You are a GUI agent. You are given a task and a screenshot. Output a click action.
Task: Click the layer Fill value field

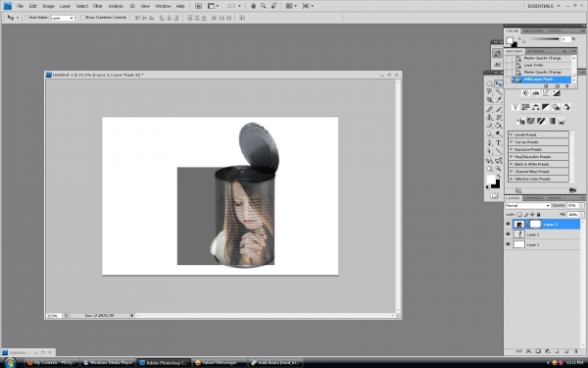click(x=572, y=214)
